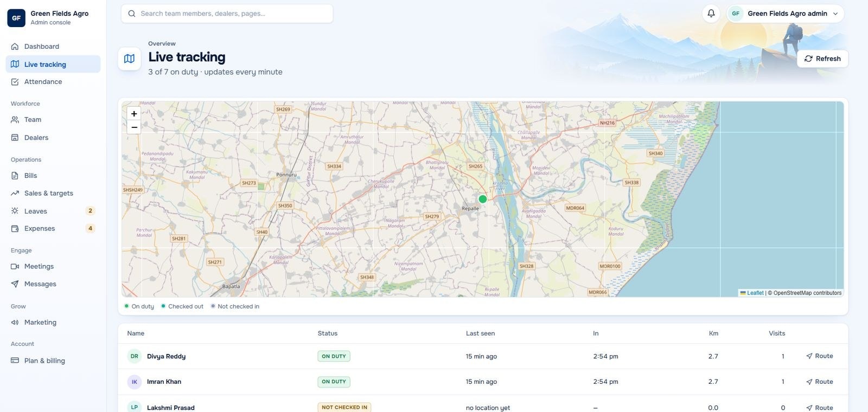The width and height of the screenshot is (868, 412).
Task: Zoom in on the map
Action: click(134, 114)
